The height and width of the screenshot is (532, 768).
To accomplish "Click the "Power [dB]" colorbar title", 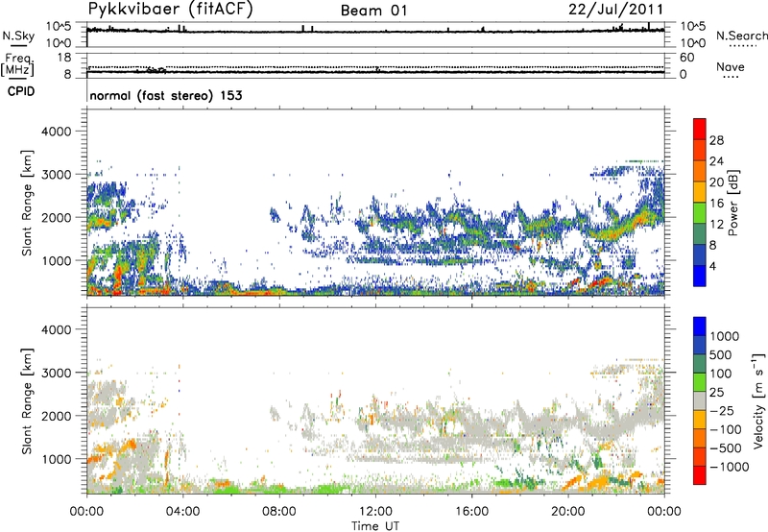I will [732, 203].
